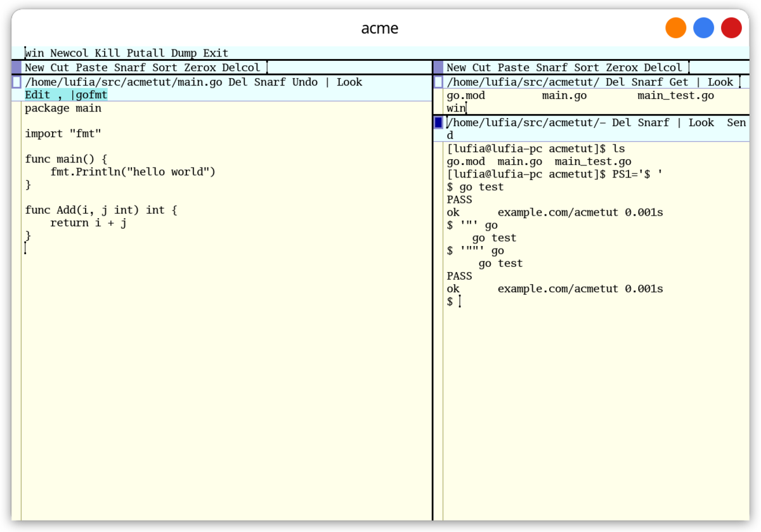761x532 pixels.
Task: Click the main.go editor scrollbar
Action: [x=16, y=311]
